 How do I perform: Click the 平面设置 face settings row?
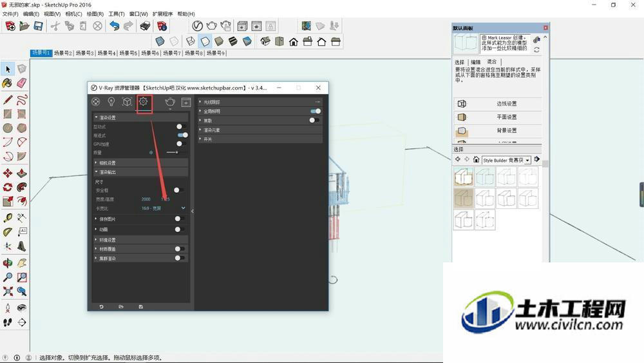pos(497,117)
